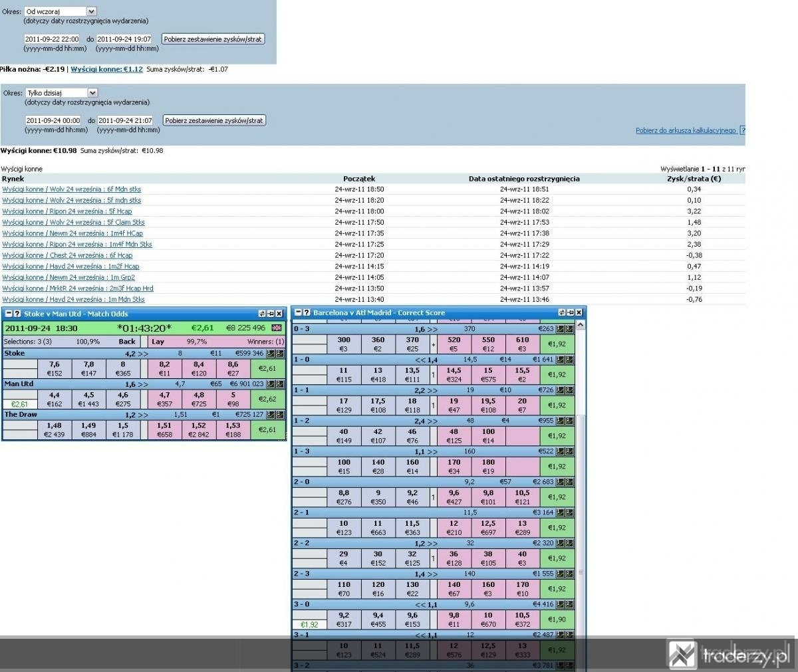
Task: Back Stoke at odds 8
Action: pyautogui.click(x=123, y=368)
